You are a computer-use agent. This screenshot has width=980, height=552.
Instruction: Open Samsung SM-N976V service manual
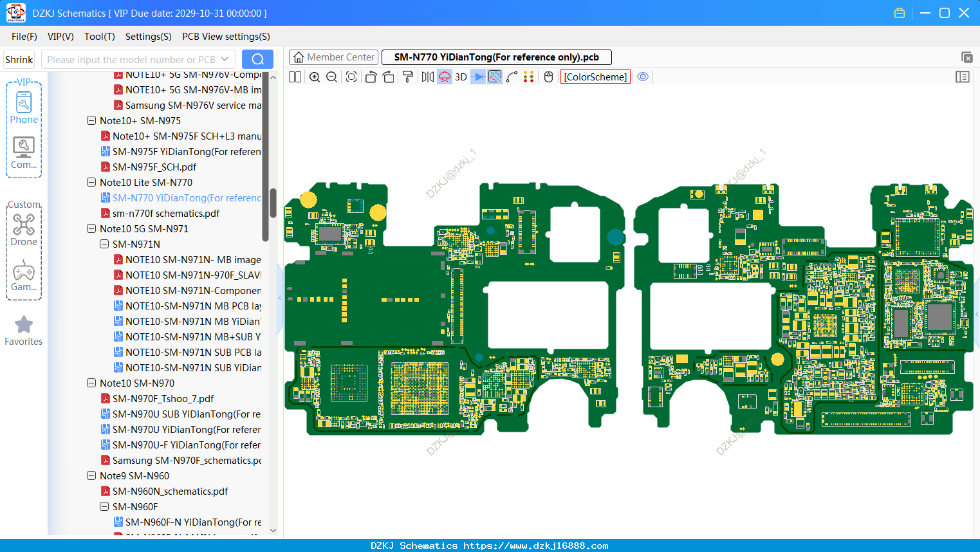click(193, 105)
